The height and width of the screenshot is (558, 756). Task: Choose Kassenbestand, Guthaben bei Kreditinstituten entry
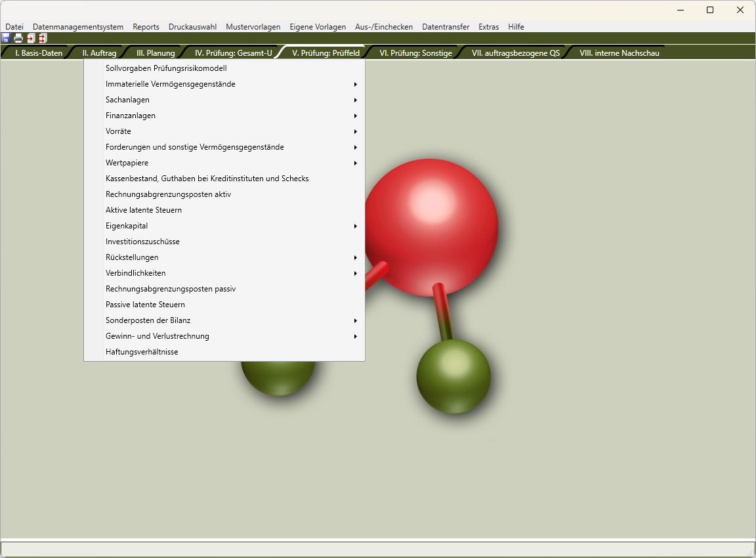[207, 179]
